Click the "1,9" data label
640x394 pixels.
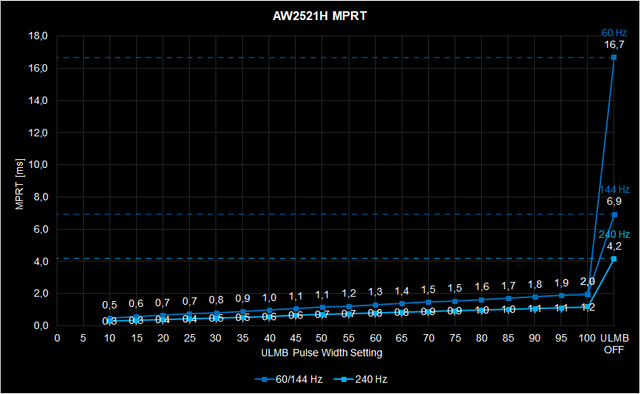(x=561, y=283)
